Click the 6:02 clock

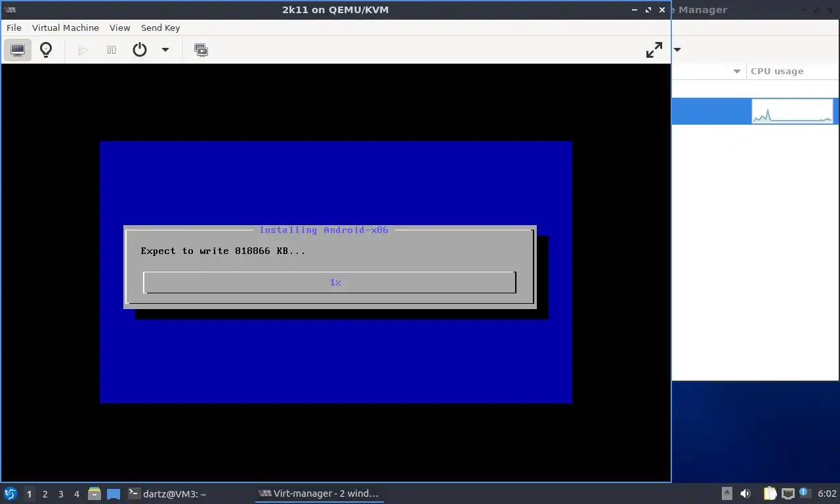click(x=827, y=493)
